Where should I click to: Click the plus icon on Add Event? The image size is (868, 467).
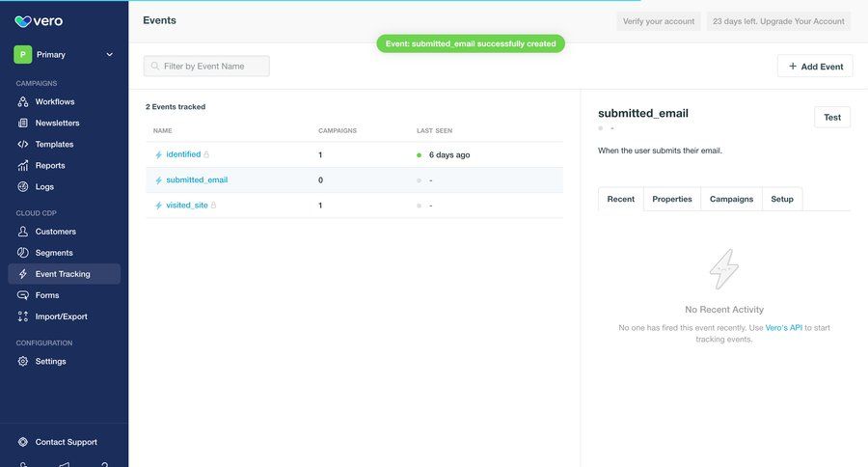793,66
